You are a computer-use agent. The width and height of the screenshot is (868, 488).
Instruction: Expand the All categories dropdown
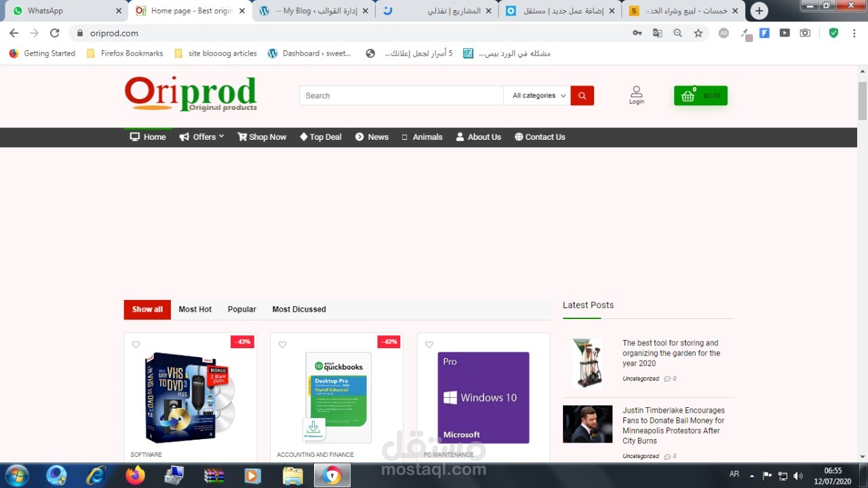pyautogui.click(x=537, y=96)
